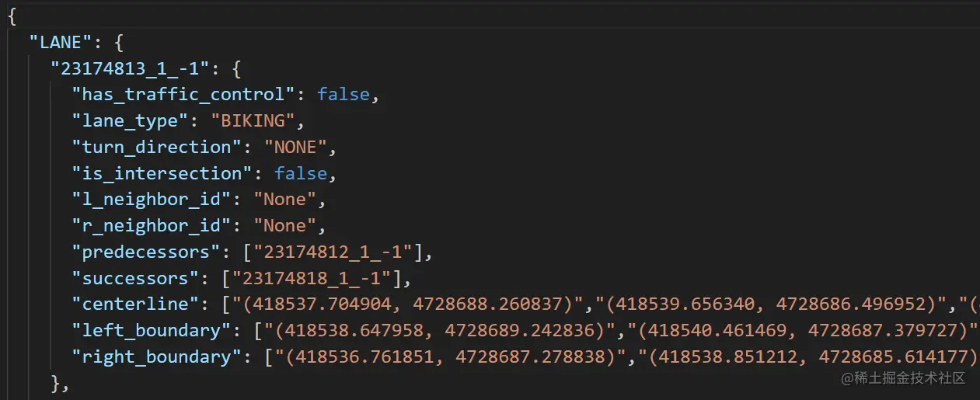Select the "23174813_1_-1" object key

click(x=130, y=68)
